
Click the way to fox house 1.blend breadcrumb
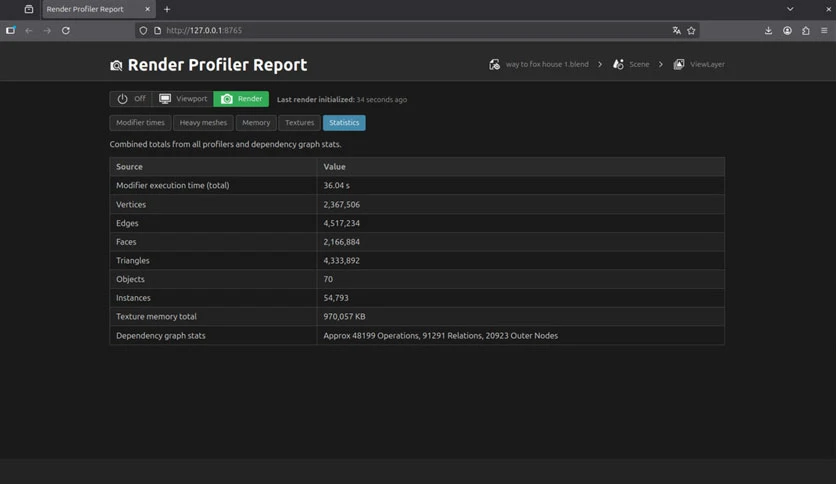pos(547,64)
